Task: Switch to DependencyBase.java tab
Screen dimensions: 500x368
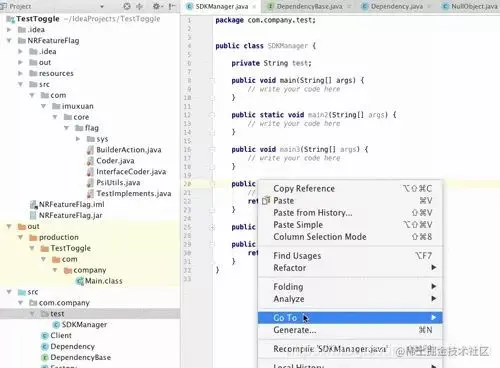Action: click(309, 6)
